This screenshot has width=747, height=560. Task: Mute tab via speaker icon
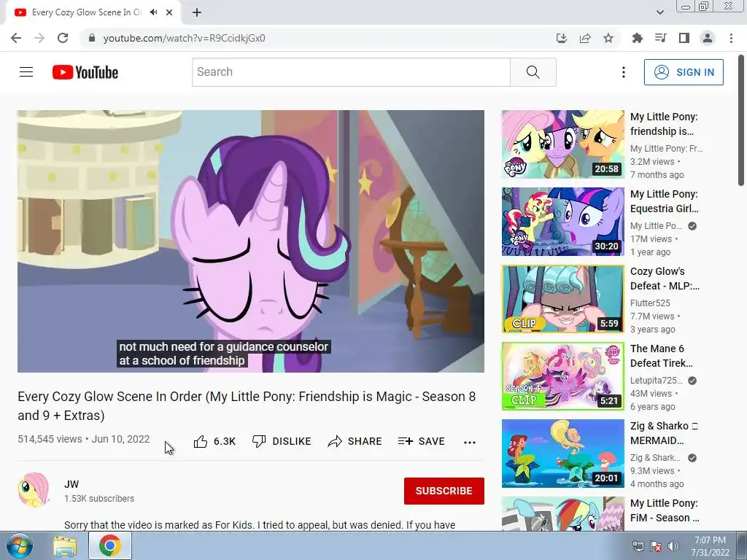tap(153, 12)
